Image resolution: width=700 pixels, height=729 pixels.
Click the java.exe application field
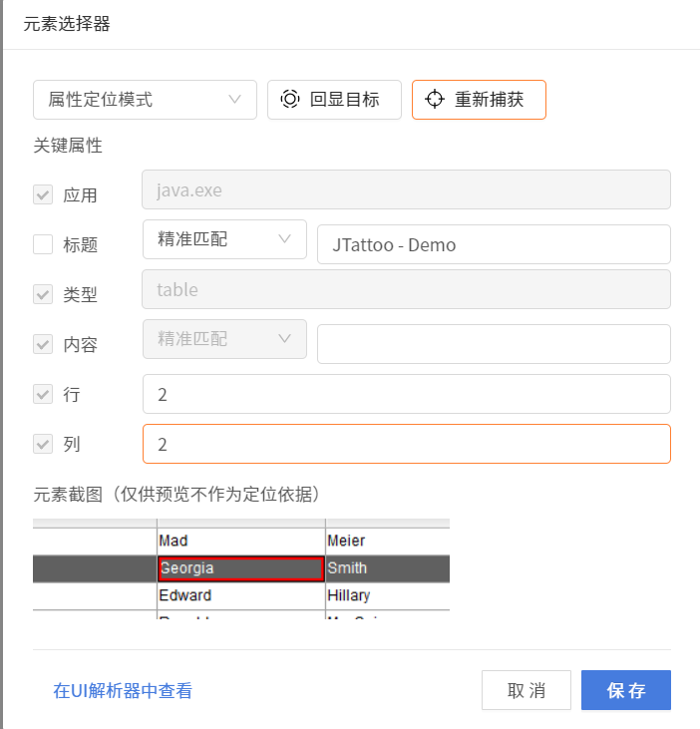[x=406, y=189]
